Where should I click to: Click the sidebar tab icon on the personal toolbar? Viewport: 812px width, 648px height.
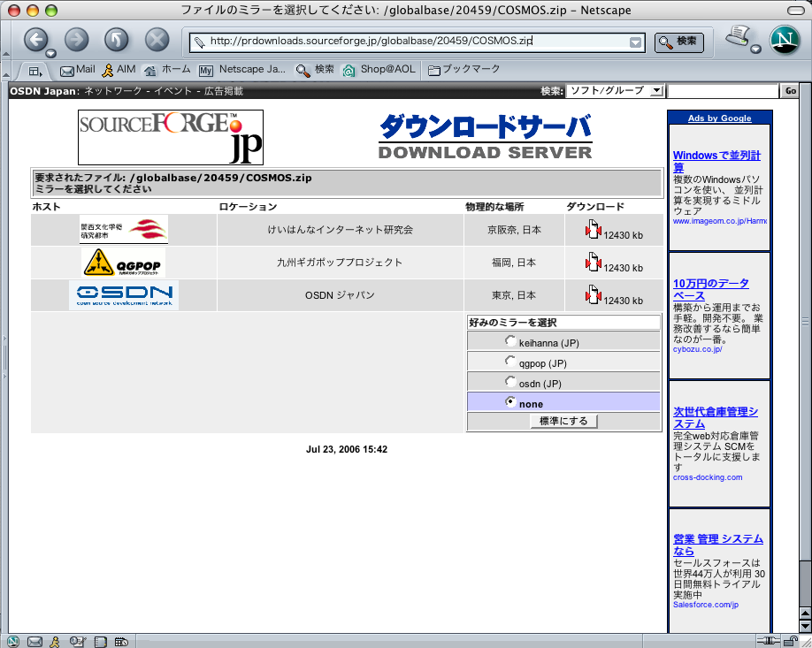[34, 72]
